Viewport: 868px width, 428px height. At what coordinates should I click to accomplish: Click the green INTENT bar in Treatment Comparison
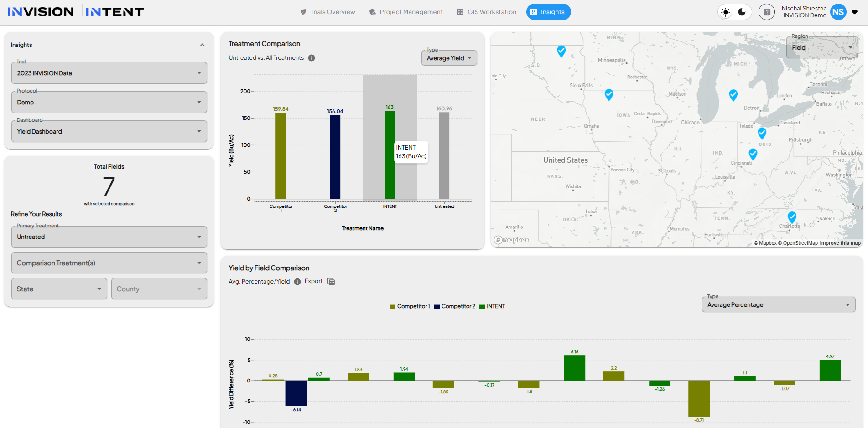click(390, 155)
